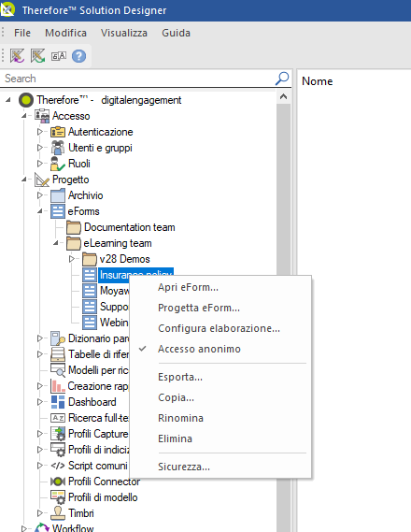411x532 pixels.
Task: Click the Utenti e gruppi people icon
Action: pos(58,148)
